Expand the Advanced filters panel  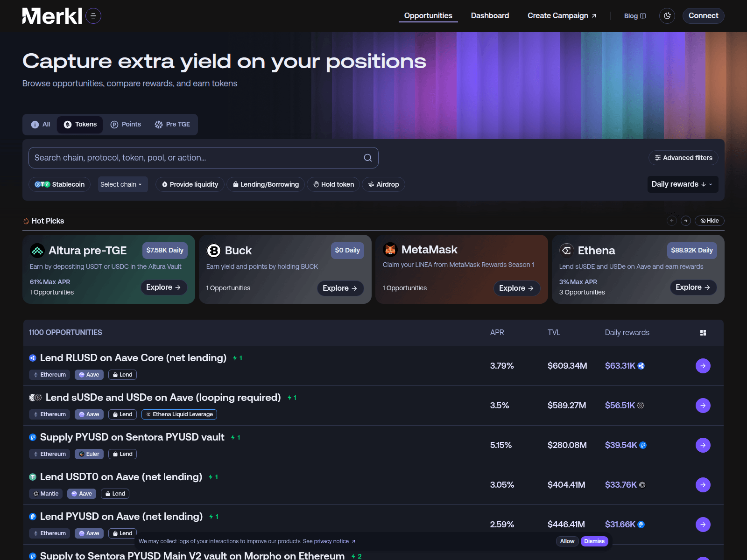coord(684,158)
